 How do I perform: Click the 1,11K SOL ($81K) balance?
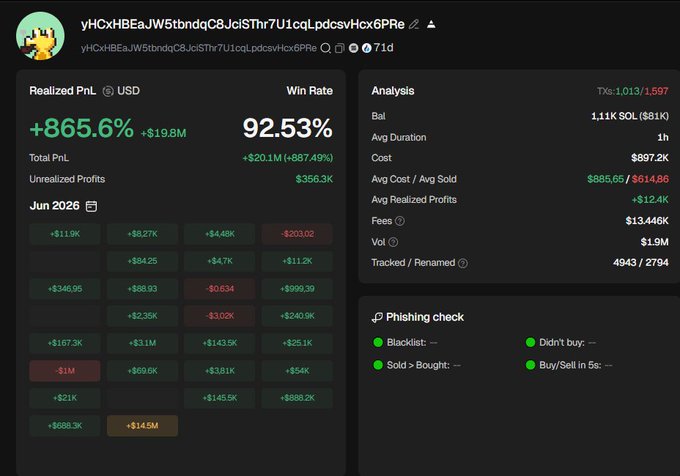pyautogui.click(x=630, y=116)
